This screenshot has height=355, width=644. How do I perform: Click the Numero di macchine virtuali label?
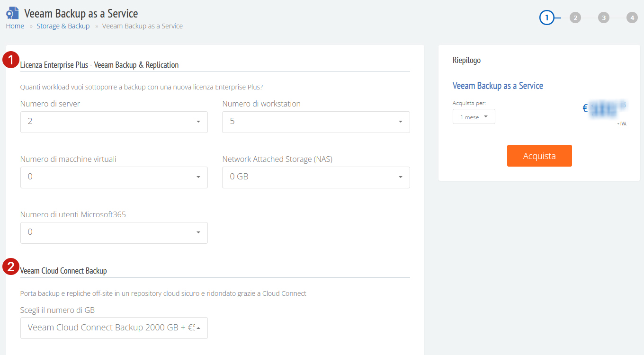[68, 159]
